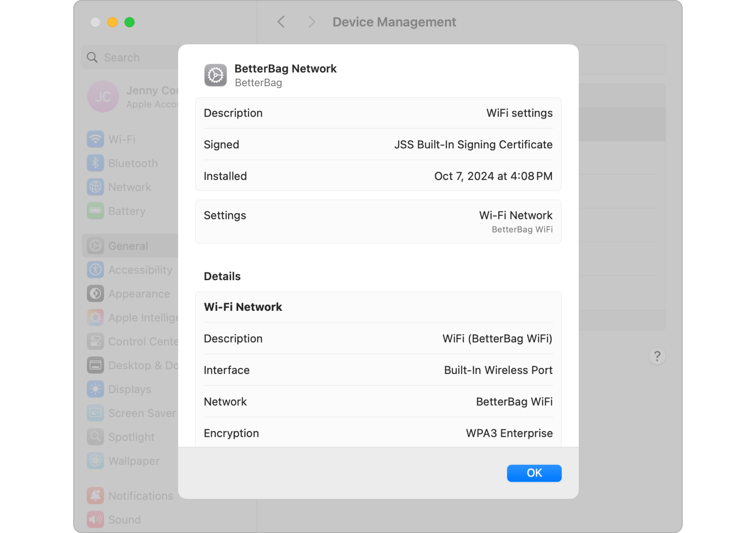The width and height of the screenshot is (756, 533).
Task: Click the Battery sidebar icon
Action: [x=95, y=211]
